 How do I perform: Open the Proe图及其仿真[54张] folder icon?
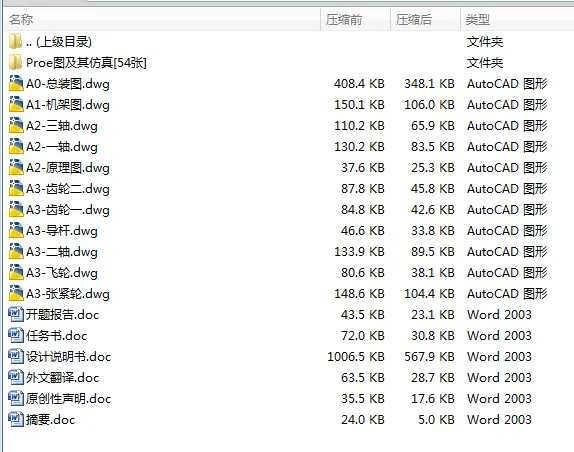15,63
